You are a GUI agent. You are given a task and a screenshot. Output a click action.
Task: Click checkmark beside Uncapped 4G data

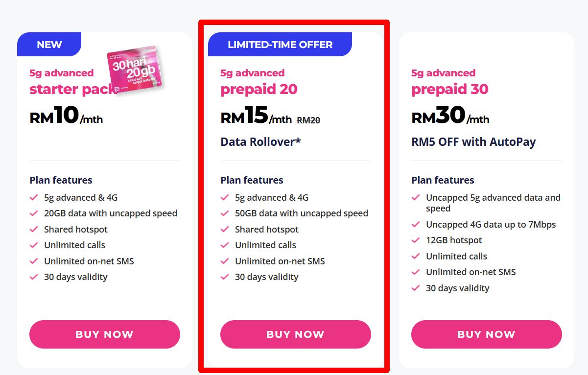(416, 225)
